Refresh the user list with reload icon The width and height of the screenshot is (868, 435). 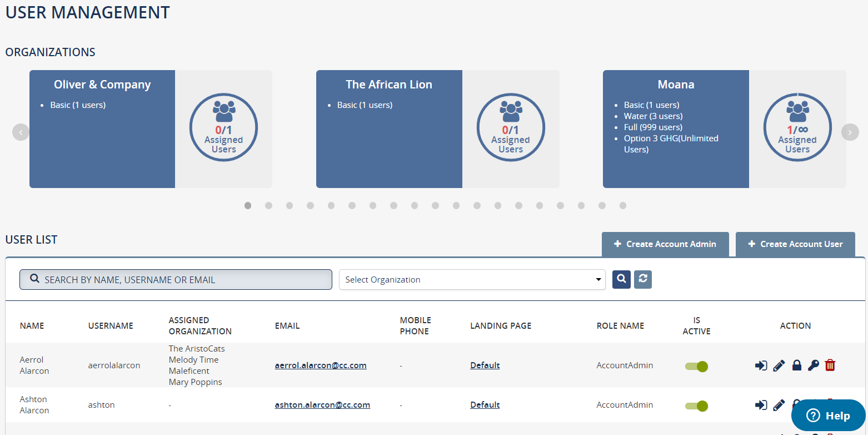pos(643,279)
